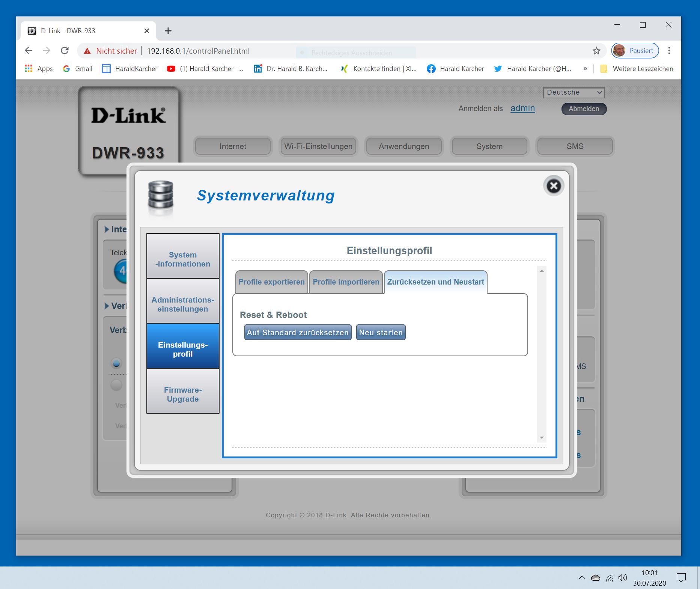Image resolution: width=700 pixels, height=589 pixels.
Task: Open the Deutsche language dropdown
Action: [574, 92]
